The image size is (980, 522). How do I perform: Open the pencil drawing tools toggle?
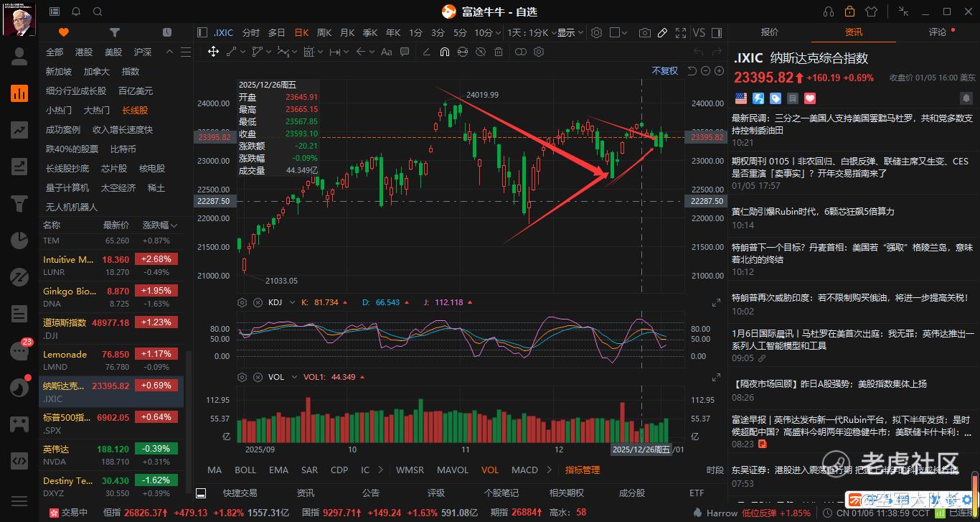click(663, 32)
